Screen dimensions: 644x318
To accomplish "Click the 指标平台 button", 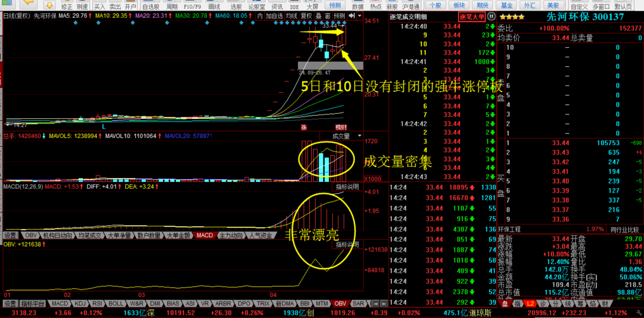I will coord(32,303).
